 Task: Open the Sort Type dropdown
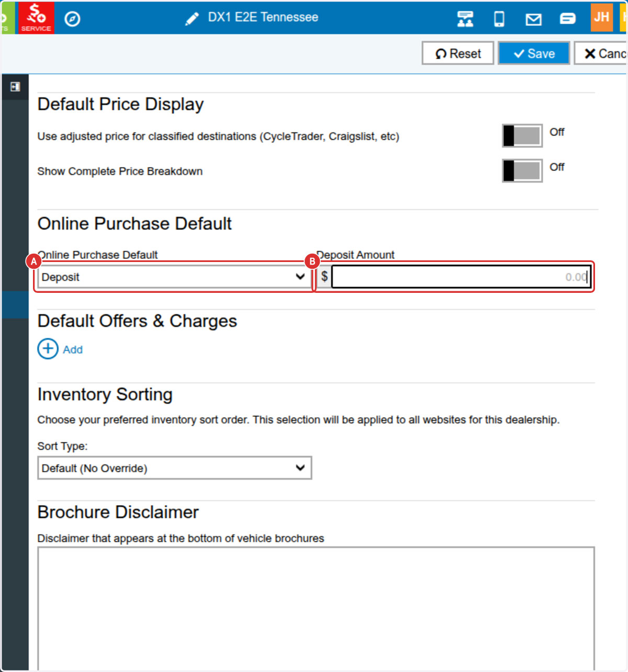point(174,468)
